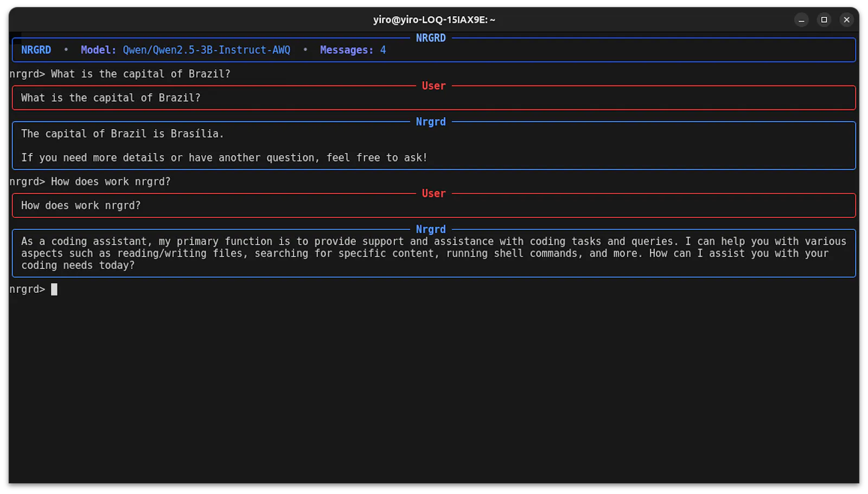Click the second User panel title
Viewport: 868px width, 494px height.
pyautogui.click(x=433, y=194)
